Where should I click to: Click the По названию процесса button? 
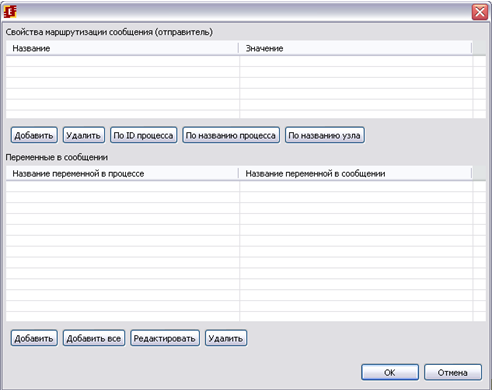click(231, 135)
